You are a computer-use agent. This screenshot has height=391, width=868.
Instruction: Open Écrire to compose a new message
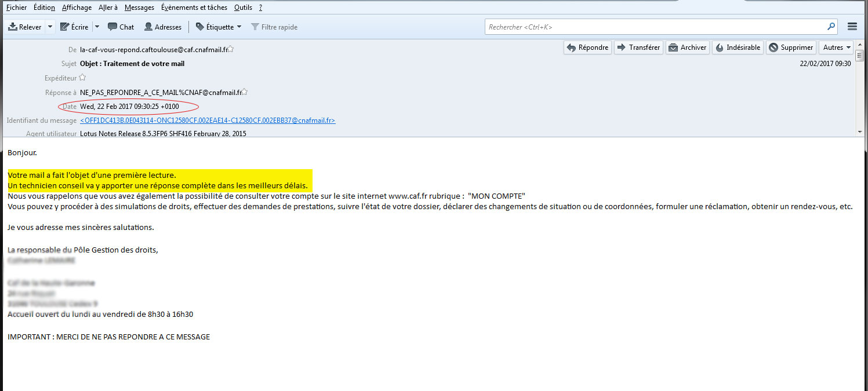(75, 27)
